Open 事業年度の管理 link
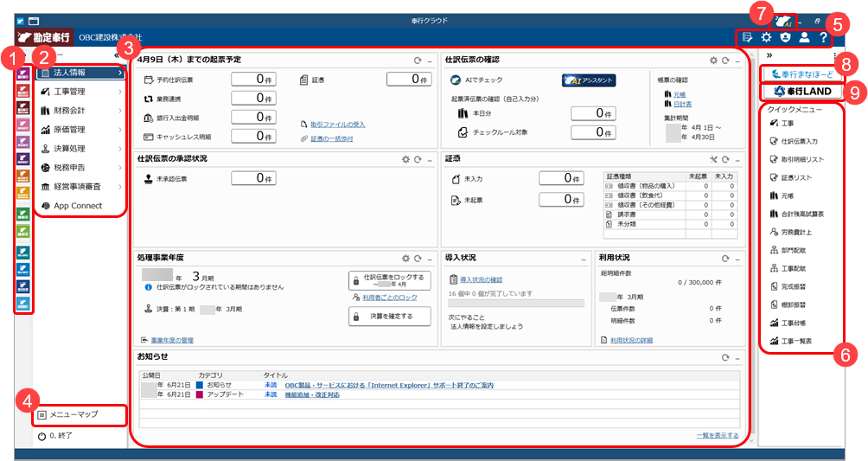This screenshot has width=868, height=461. pos(172,340)
